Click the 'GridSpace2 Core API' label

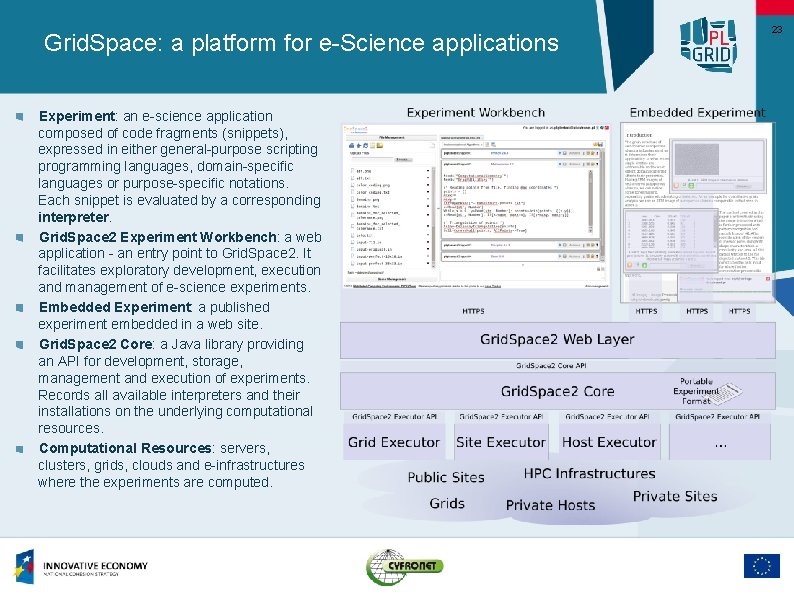point(551,365)
